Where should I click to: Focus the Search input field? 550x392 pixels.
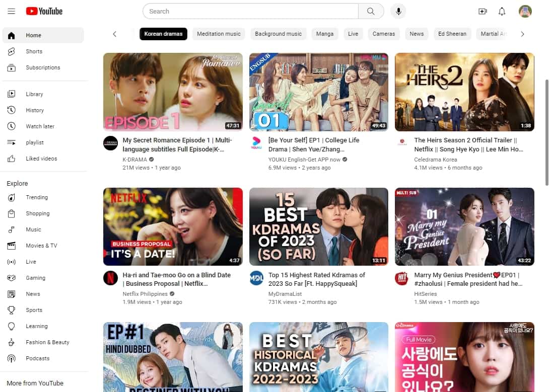tap(250, 11)
